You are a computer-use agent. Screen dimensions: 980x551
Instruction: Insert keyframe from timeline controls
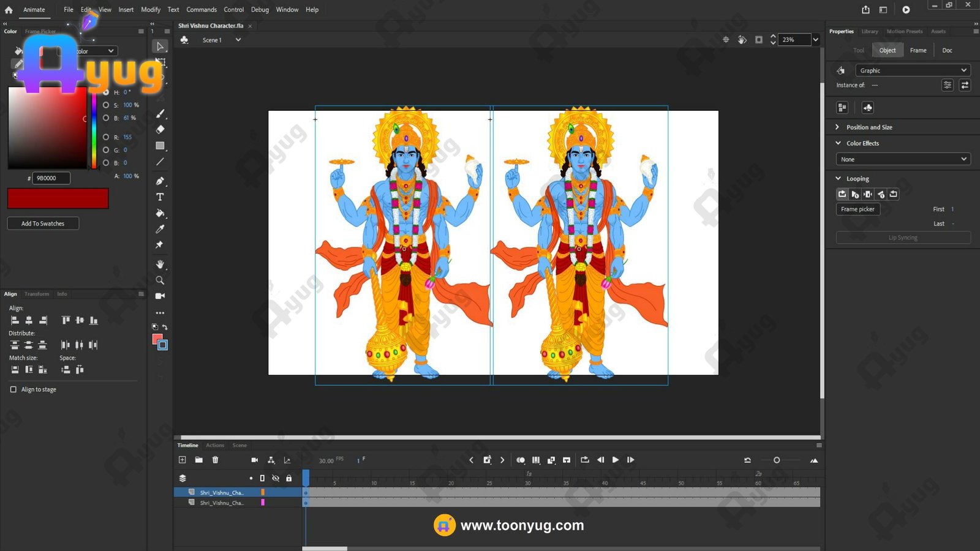click(x=487, y=460)
